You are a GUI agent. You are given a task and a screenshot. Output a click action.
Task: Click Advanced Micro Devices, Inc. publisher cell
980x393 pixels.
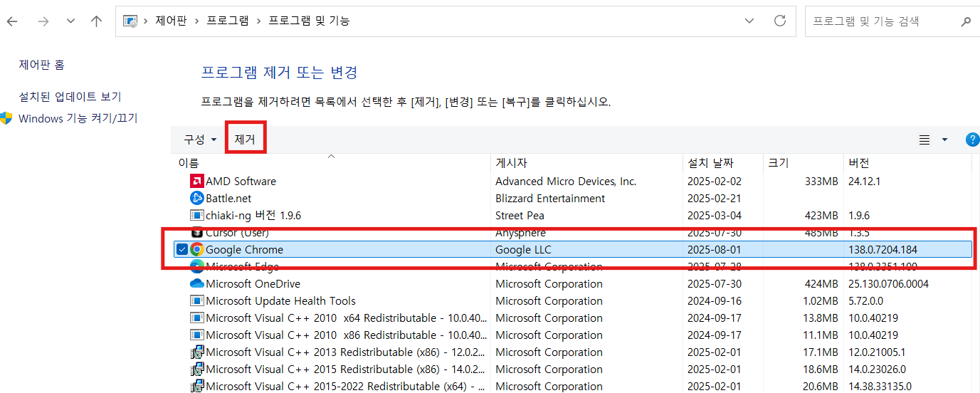pyautogui.click(x=566, y=182)
